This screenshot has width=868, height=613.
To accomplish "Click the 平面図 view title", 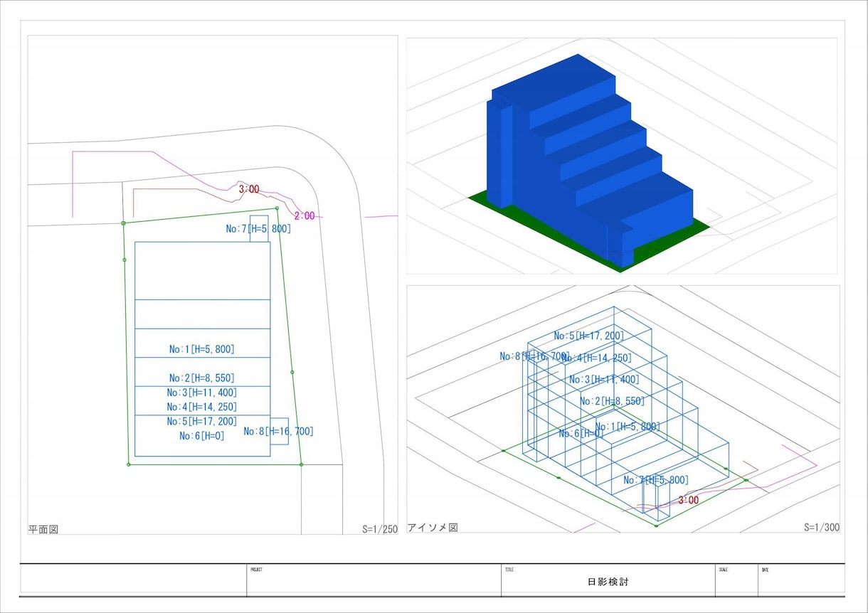I will [43, 529].
